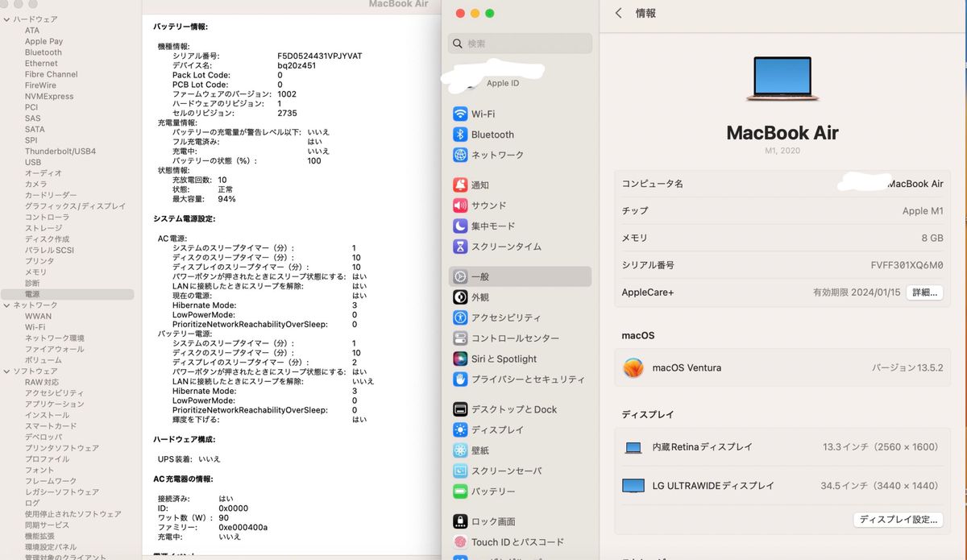Open the プライバシーとセキュリティ hand icon
967x560 pixels.
pos(460,379)
